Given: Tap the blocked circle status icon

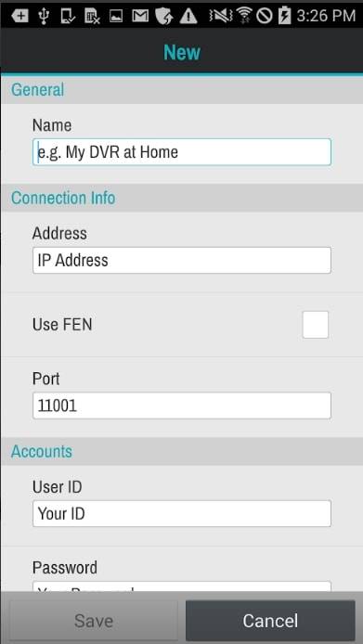Looking at the screenshot, I should (x=264, y=16).
